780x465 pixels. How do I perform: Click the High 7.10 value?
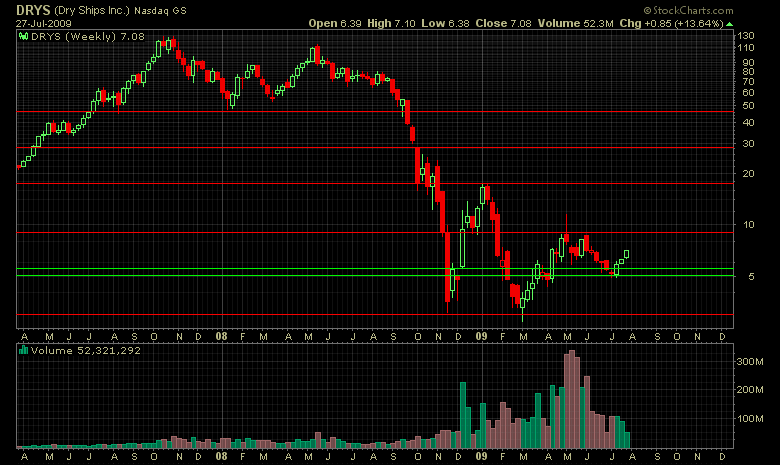click(391, 23)
